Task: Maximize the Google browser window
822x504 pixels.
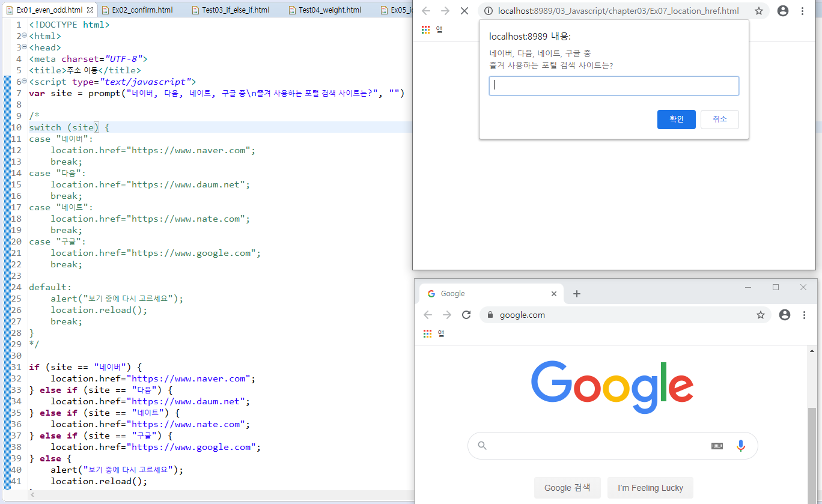Action: [776, 288]
